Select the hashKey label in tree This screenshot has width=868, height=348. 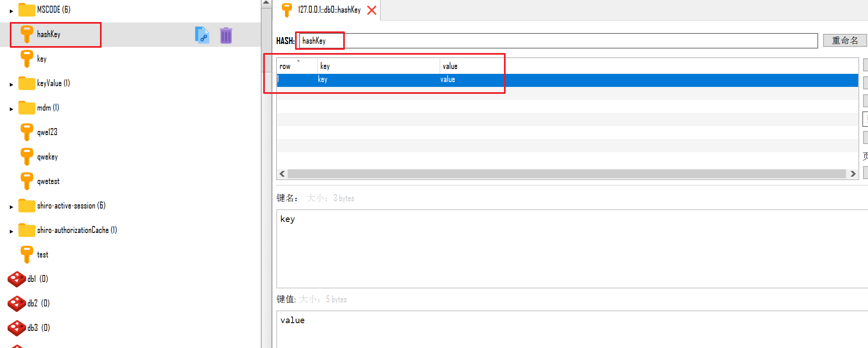tap(49, 34)
